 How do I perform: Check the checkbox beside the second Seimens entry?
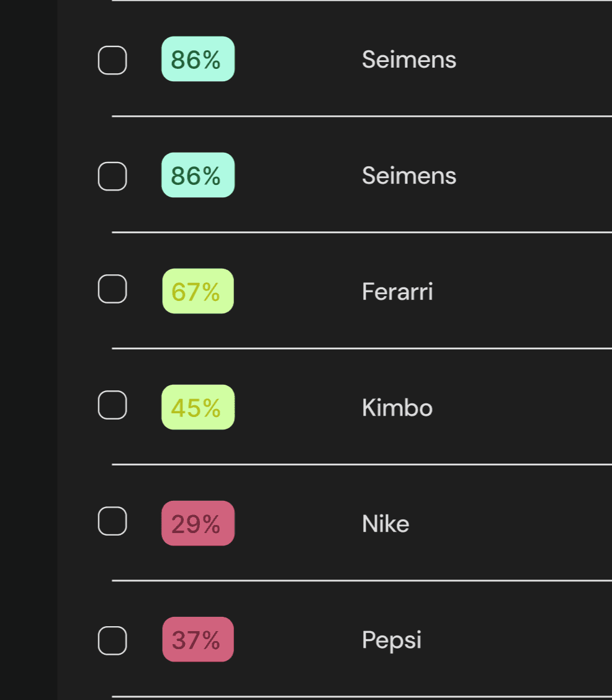[x=112, y=175]
